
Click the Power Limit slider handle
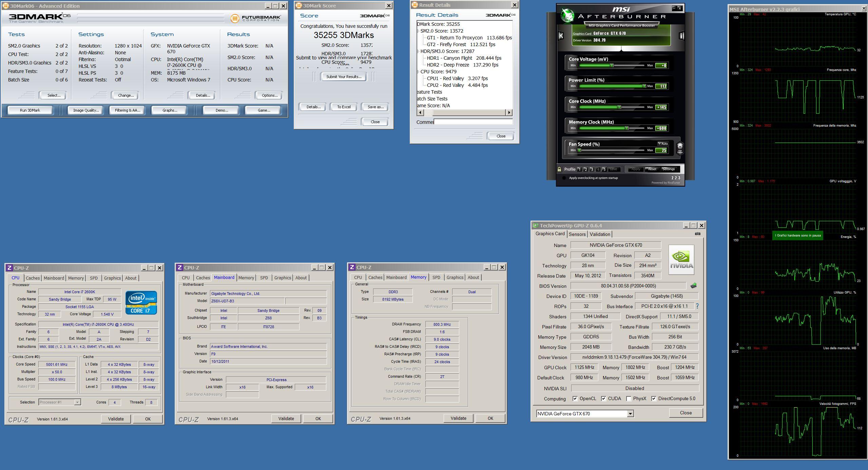[x=644, y=86]
